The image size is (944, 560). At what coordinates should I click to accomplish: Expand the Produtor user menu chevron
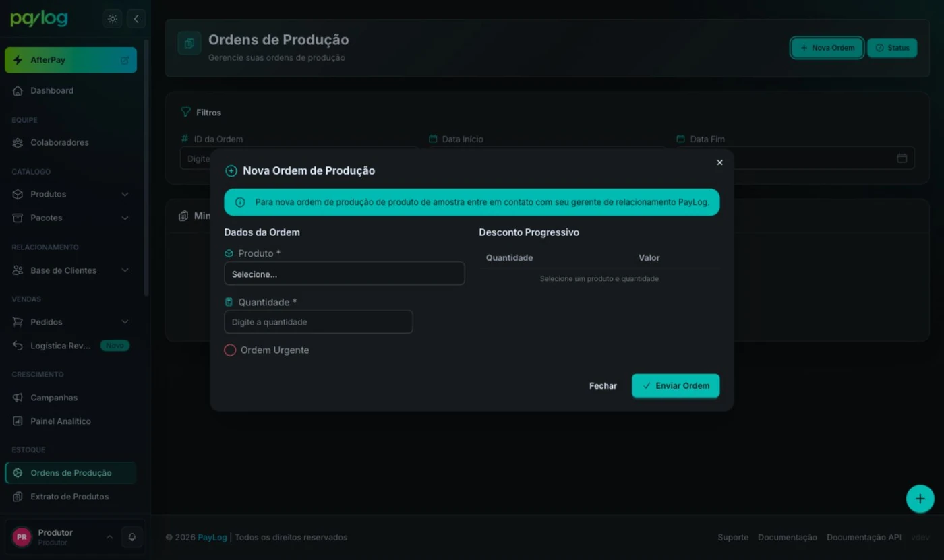[x=109, y=537]
